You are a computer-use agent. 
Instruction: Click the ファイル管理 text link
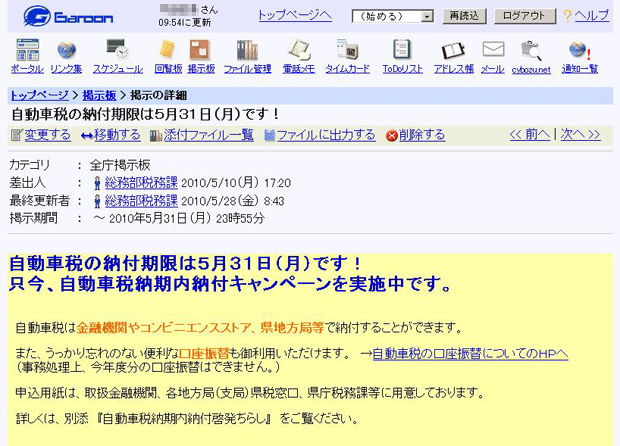click(x=248, y=69)
